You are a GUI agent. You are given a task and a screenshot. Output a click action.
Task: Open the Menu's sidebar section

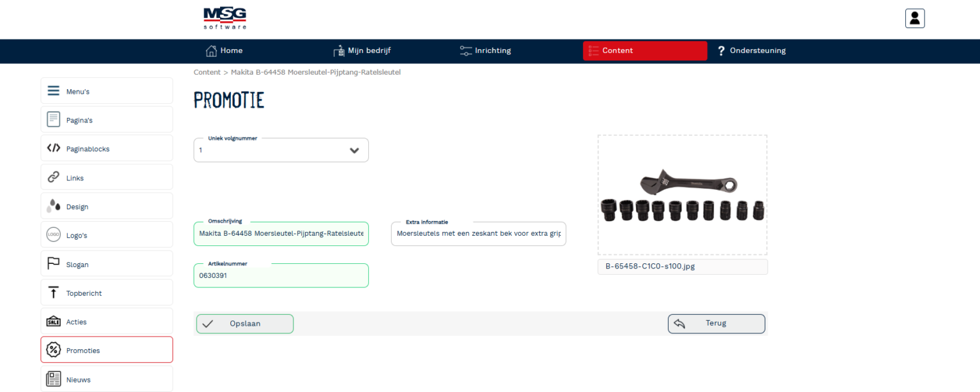coord(107,91)
